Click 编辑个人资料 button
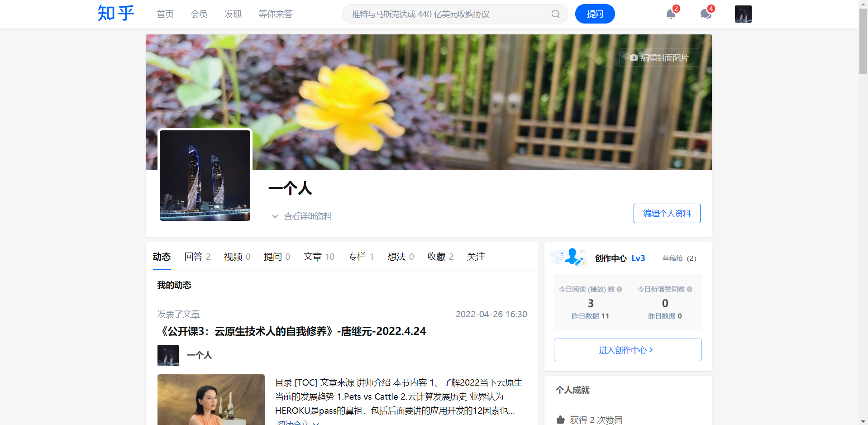The image size is (868, 425). pyautogui.click(x=667, y=213)
